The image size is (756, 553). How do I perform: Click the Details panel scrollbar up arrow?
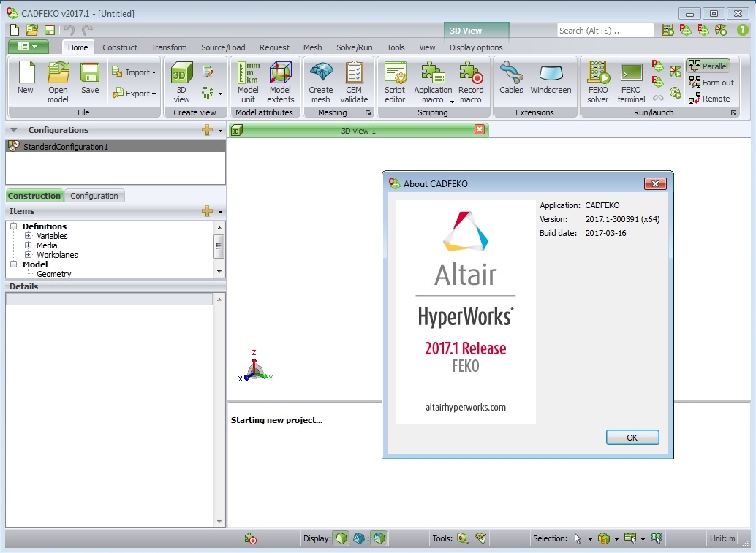[219, 299]
